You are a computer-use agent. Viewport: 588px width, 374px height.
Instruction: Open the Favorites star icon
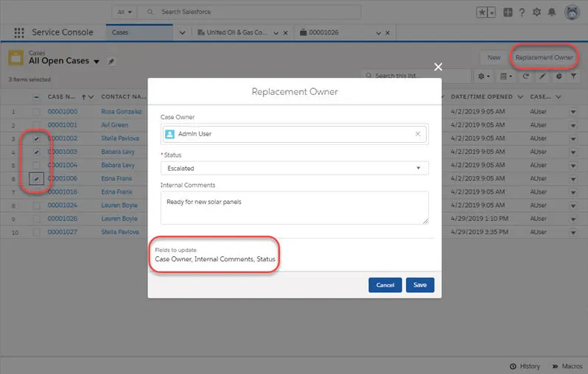482,13
